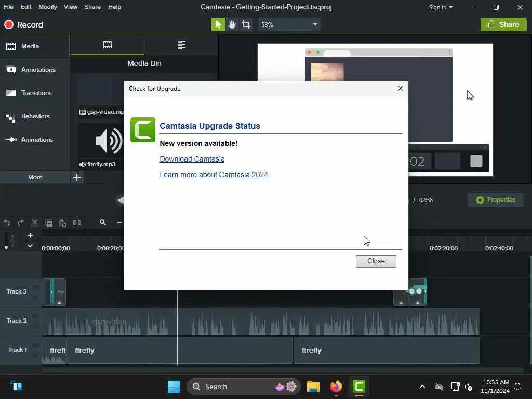Screen dimensions: 532x399
Task: Click the plus icon beside More
Action: coord(77,177)
